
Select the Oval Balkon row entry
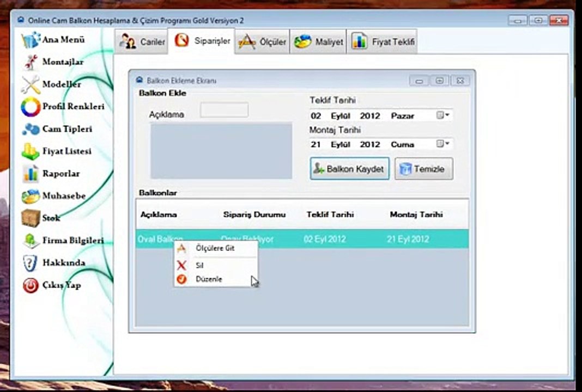pyautogui.click(x=160, y=239)
